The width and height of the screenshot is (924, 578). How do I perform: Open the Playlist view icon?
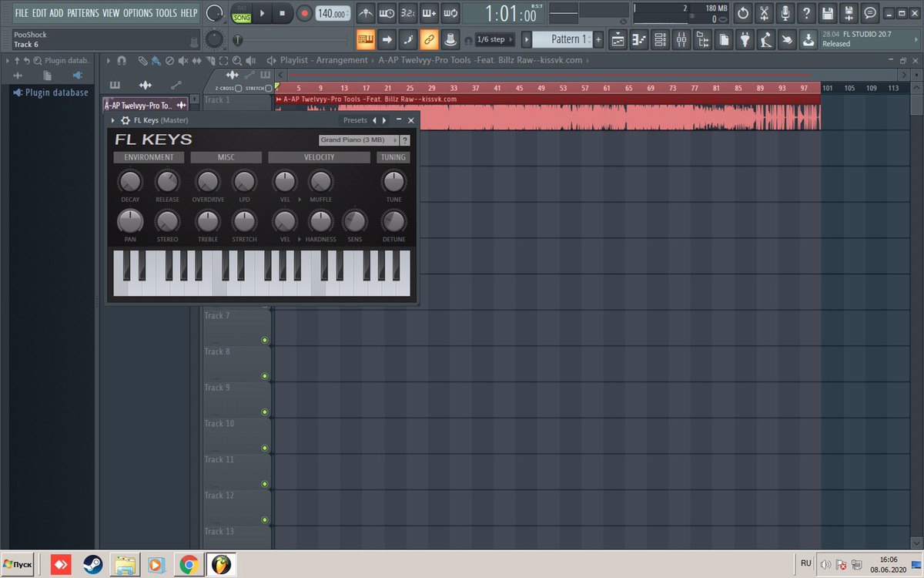click(x=618, y=39)
